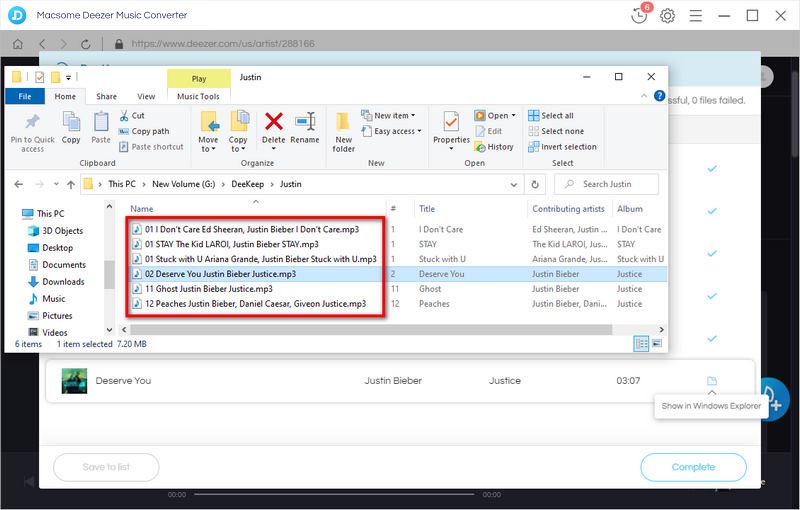Go back in Explorer navigation
The image size is (800, 510).
(19, 185)
